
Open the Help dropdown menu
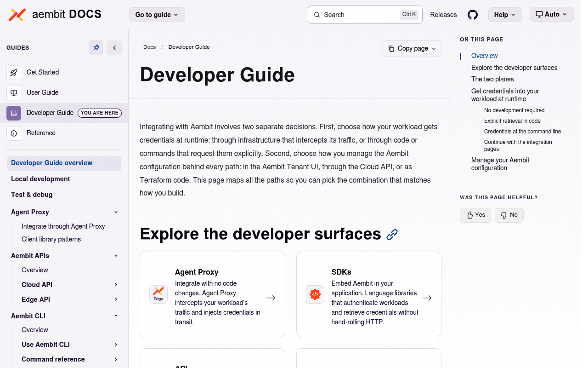[505, 15]
